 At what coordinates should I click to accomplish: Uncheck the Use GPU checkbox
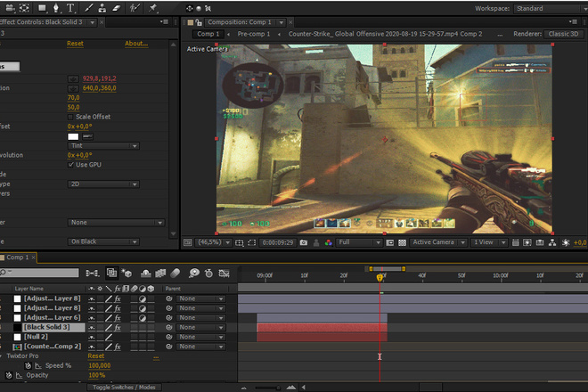click(x=70, y=165)
